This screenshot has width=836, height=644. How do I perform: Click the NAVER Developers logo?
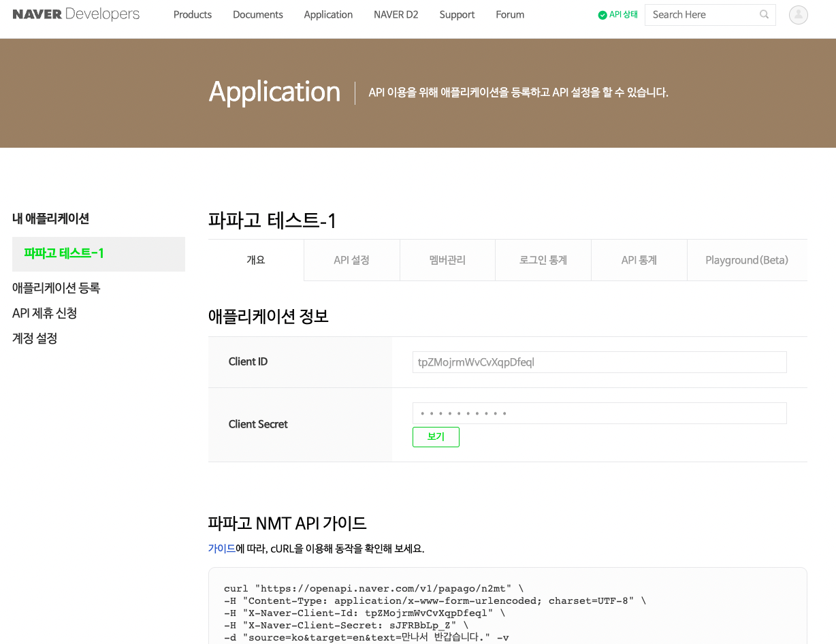click(76, 14)
